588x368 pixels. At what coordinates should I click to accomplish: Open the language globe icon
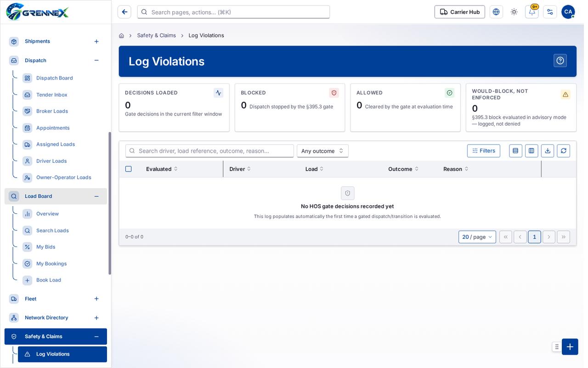coord(496,12)
